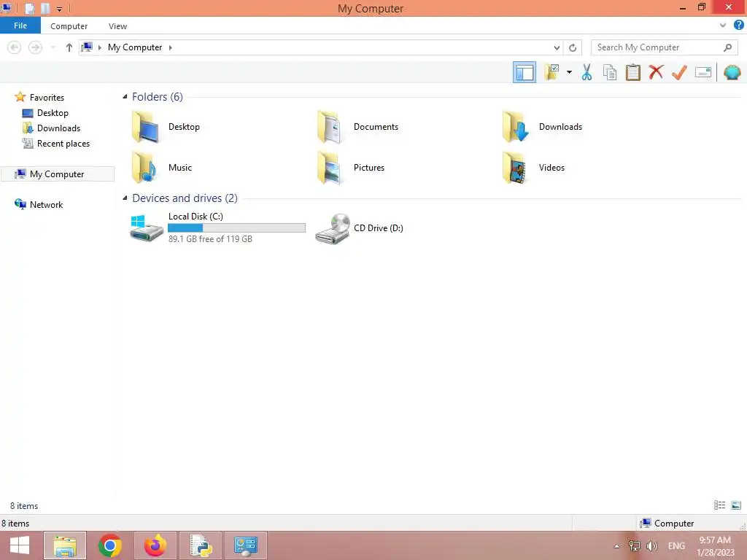Open Help with the question mark icon
This screenshot has height=560, width=747.
[x=738, y=26]
